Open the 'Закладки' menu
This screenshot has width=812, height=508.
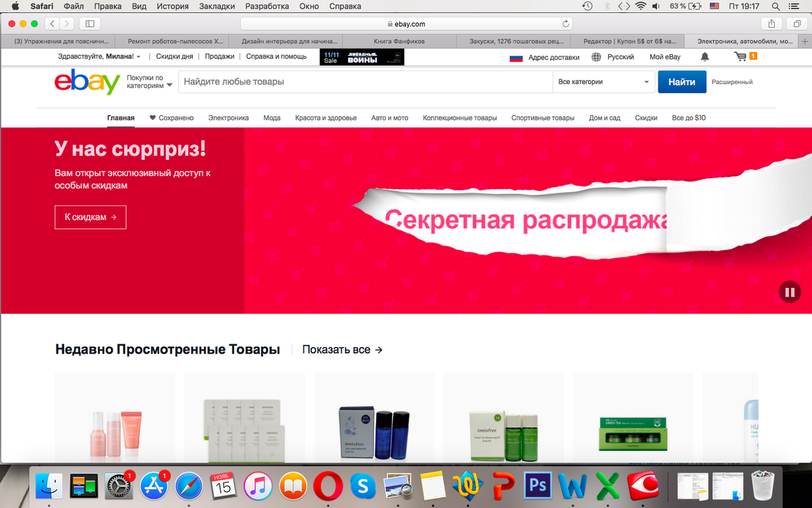217,6
